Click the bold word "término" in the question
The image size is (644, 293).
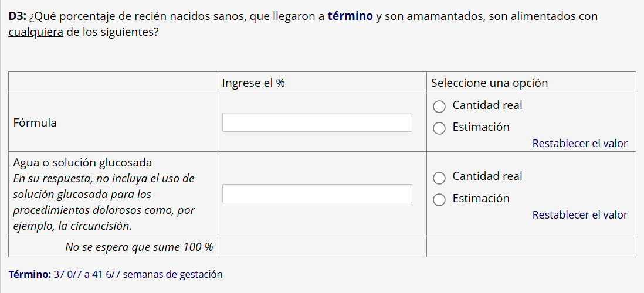(350, 16)
